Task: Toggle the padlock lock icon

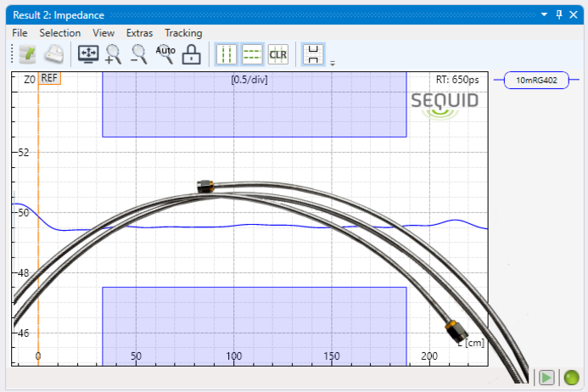Action: [192, 54]
